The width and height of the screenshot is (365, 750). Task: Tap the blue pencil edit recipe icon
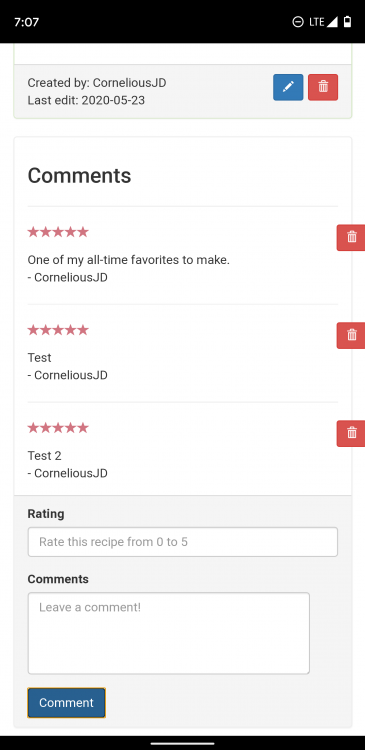[x=288, y=87]
